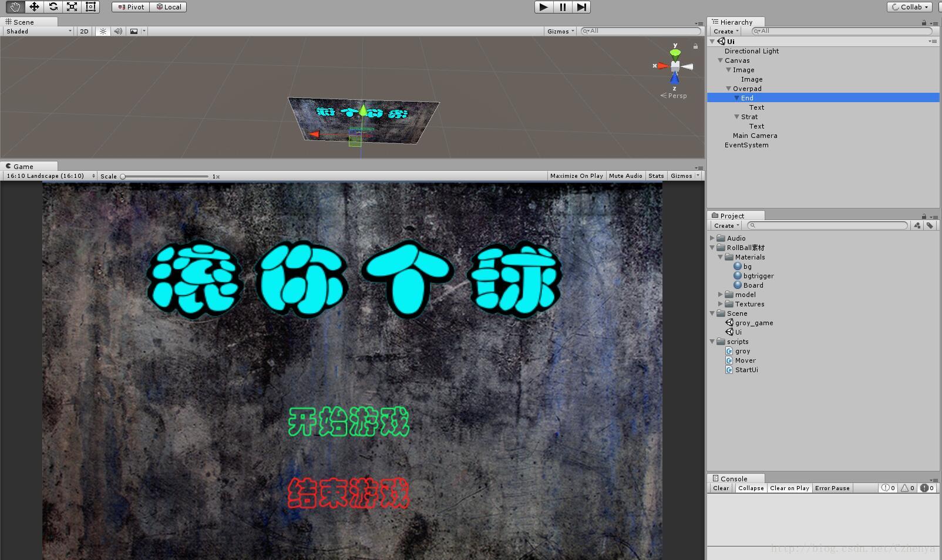This screenshot has width=942, height=560.
Task: Toggle 2D view mode
Action: tap(84, 31)
